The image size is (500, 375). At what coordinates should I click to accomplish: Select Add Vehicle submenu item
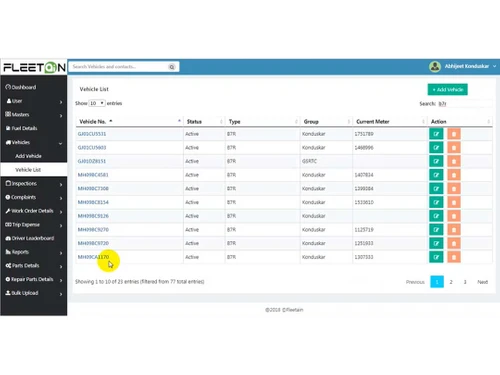[34, 156]
